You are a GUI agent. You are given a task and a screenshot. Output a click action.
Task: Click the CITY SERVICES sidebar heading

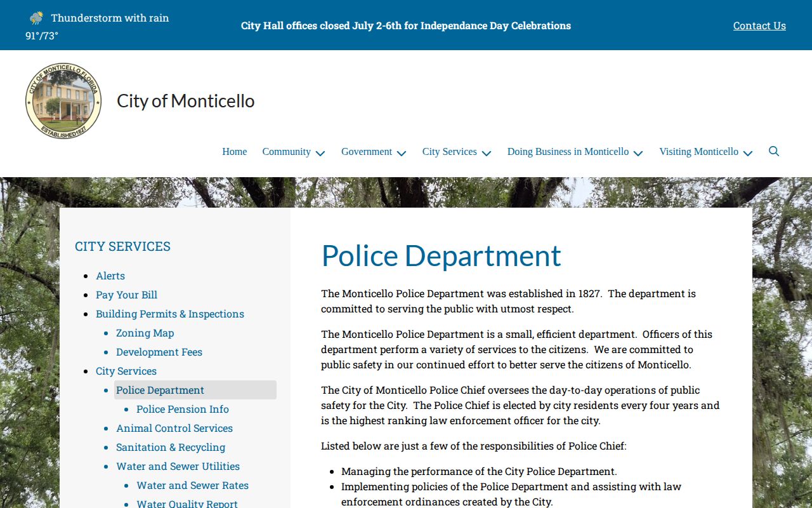(122, 246)
